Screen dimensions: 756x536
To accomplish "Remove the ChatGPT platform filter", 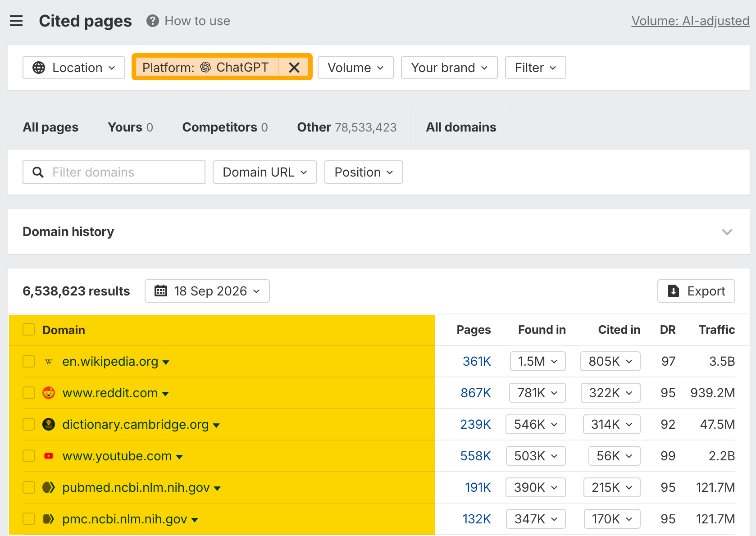I will point(294,68).
